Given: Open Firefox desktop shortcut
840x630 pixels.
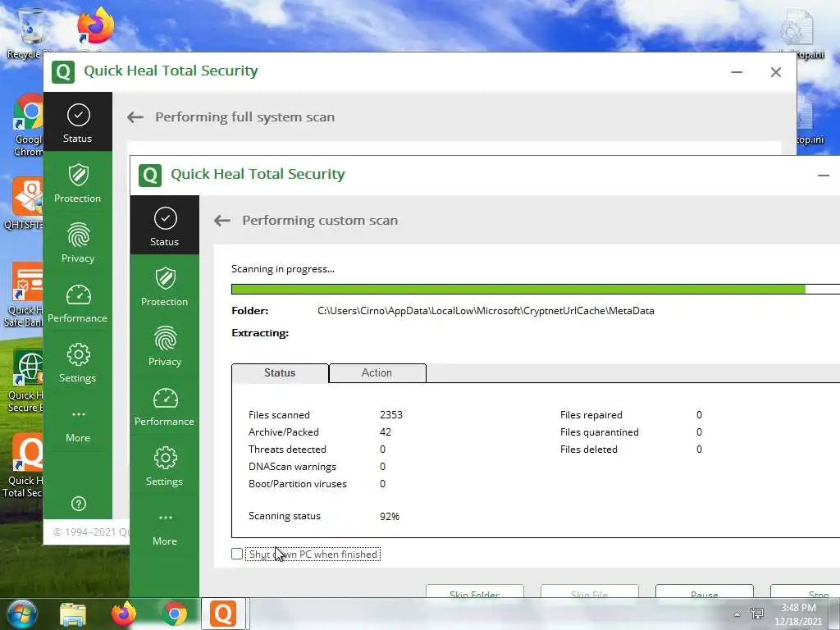Looking at the screenshot, I should [x=95, y=27].
